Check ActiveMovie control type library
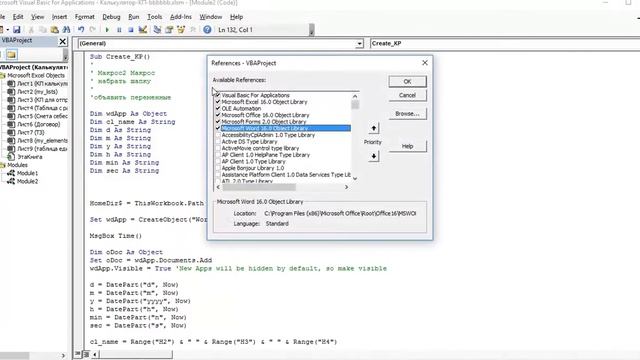Image resolution: width=640 pixels, height=360 pixels. (218, 148)
